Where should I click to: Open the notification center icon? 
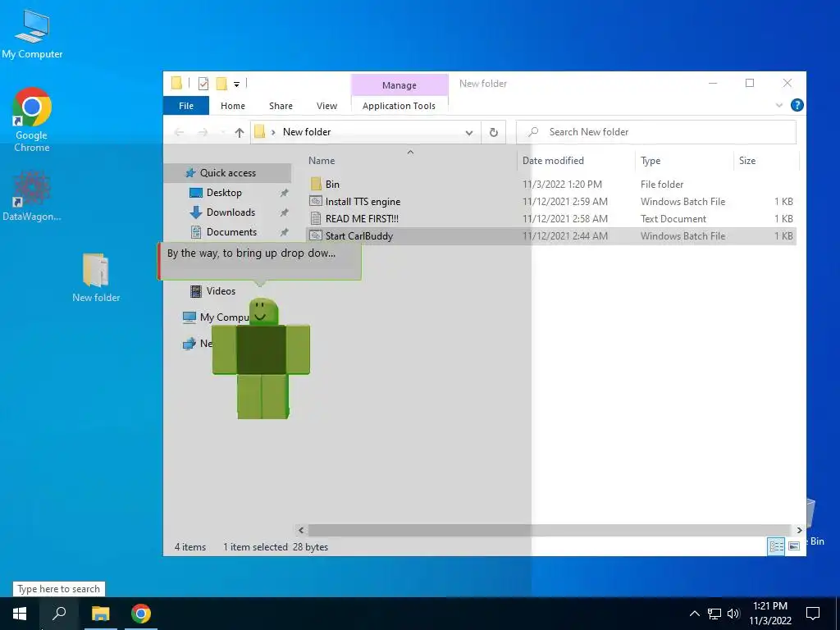coord(813,614)
